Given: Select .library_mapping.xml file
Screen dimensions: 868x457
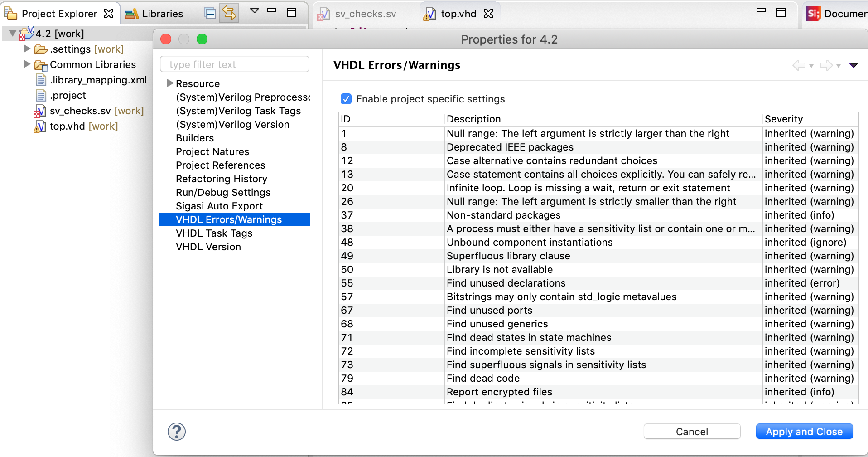Looking at the screenshot, I should pos(98,80).
